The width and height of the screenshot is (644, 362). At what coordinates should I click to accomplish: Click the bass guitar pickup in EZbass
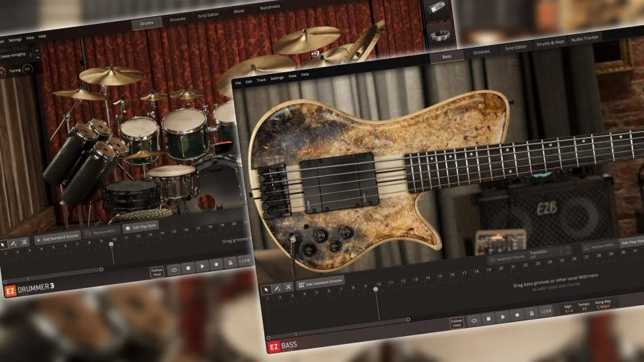tap(339, 182)
